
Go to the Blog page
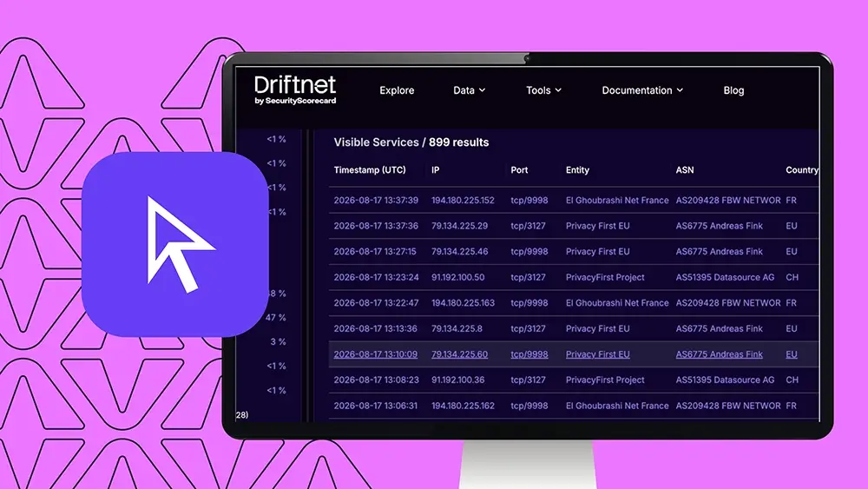(x=733, y=90)
